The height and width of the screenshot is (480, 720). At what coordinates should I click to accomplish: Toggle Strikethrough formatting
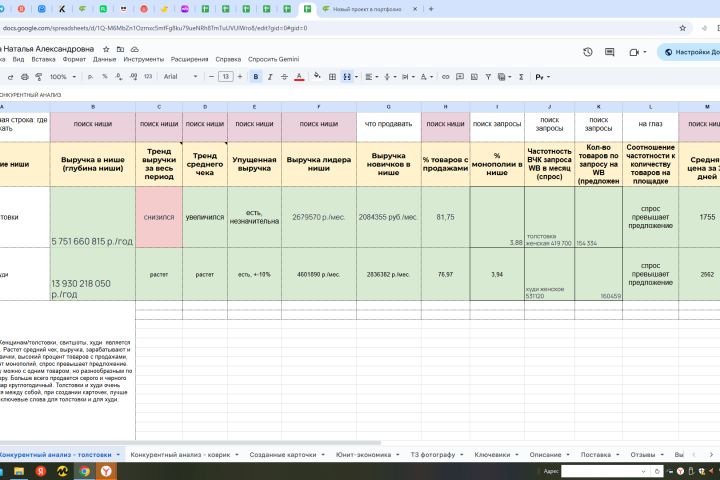click(x=284, y=77)
